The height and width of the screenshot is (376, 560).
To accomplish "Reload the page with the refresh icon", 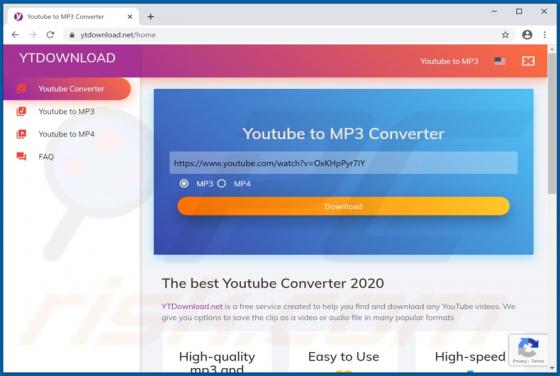I will click(x=50, y=35).
